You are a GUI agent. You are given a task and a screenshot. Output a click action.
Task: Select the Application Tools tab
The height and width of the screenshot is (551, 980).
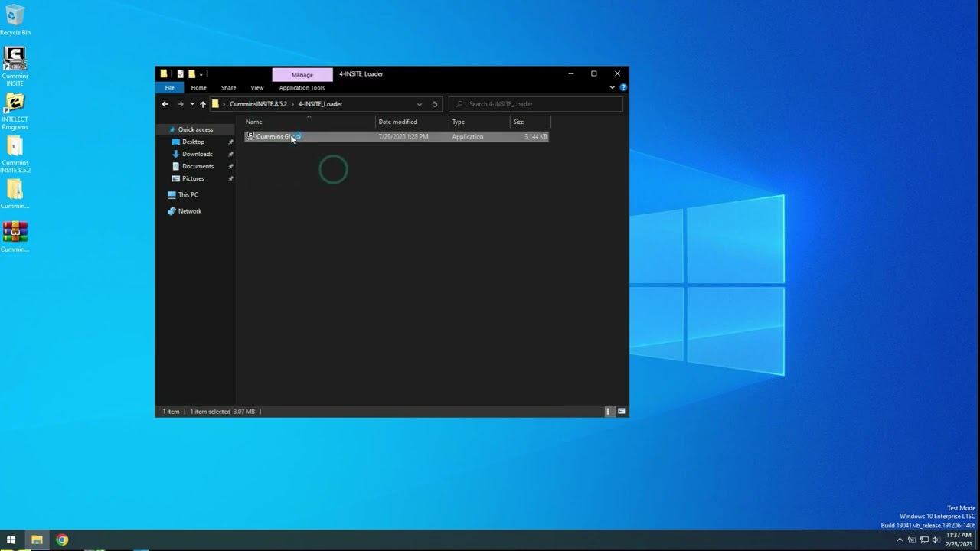coord(302,88)
